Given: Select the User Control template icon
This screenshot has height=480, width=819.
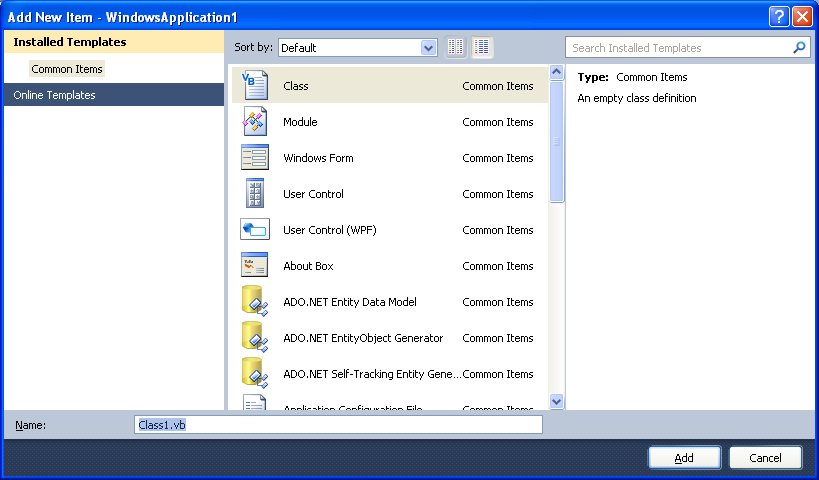Looking at the screenshot, I should 255,193.
